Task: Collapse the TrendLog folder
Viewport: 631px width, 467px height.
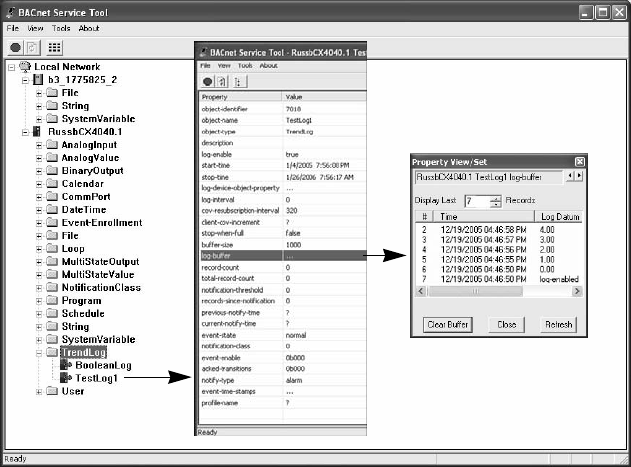Action: coord(39,353)
